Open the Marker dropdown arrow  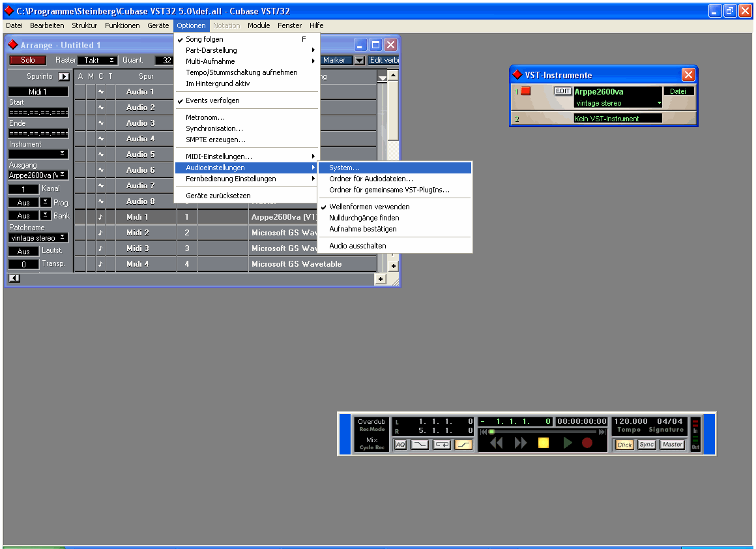point(359,60)
